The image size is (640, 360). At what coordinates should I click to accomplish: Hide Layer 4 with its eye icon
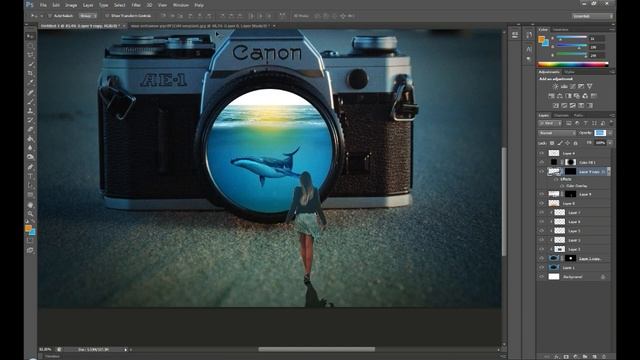pos(542,153)
